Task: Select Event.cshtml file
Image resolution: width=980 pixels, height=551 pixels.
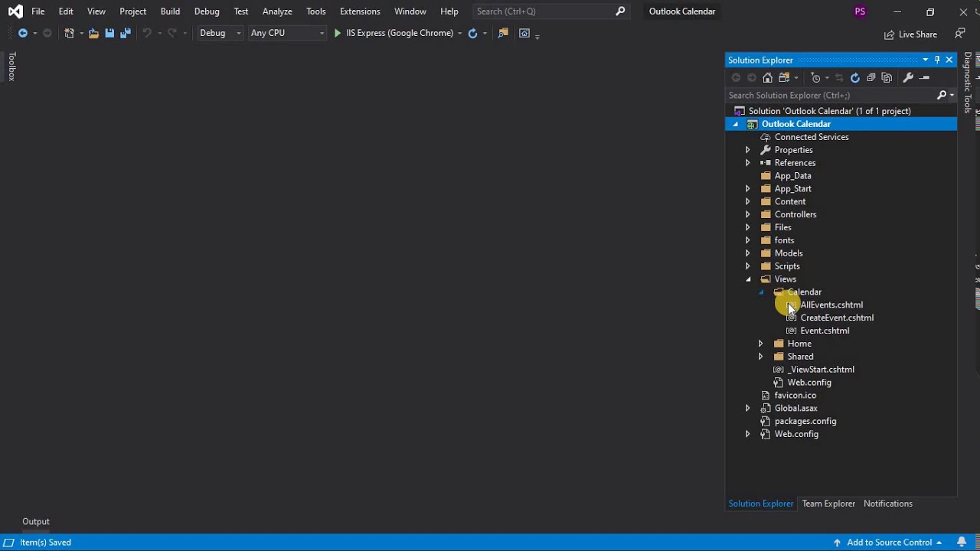Action: pos(825,331)
